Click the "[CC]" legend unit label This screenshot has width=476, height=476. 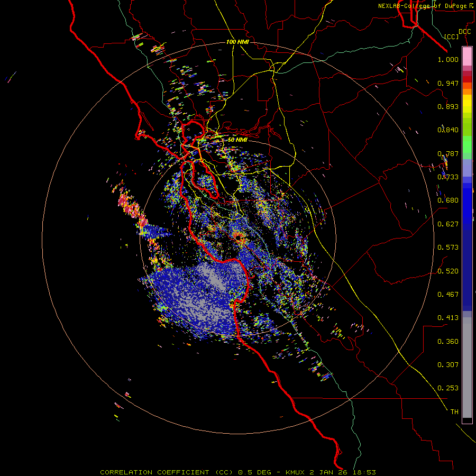click(x=452, y=36)
